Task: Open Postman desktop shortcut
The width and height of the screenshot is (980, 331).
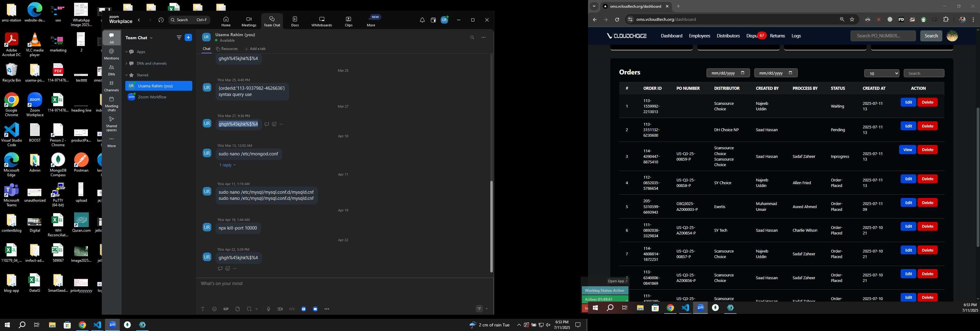Action: pos(81,163)
